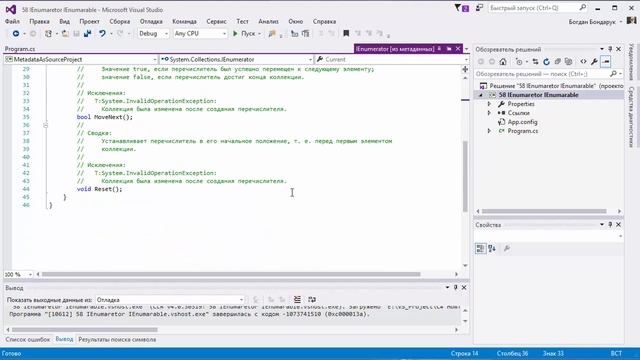
Task: Expand the Ссылки tree node
Action: (x=489, y=113)
